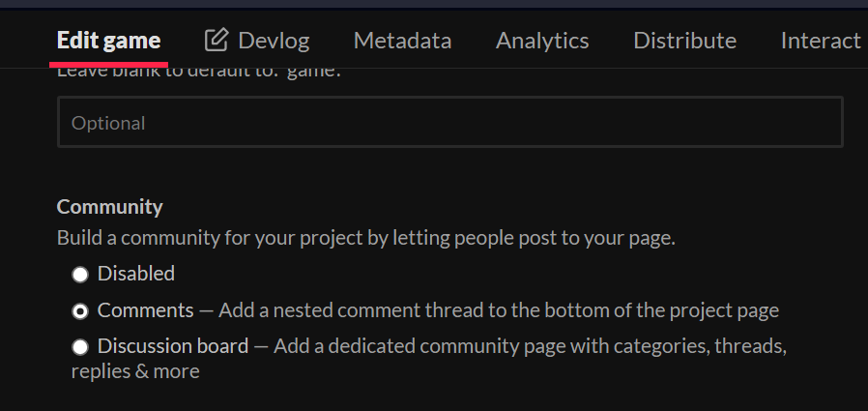868x411 pixels.
Task: Click the "Comments" option label text
Action: pos(146,310)
